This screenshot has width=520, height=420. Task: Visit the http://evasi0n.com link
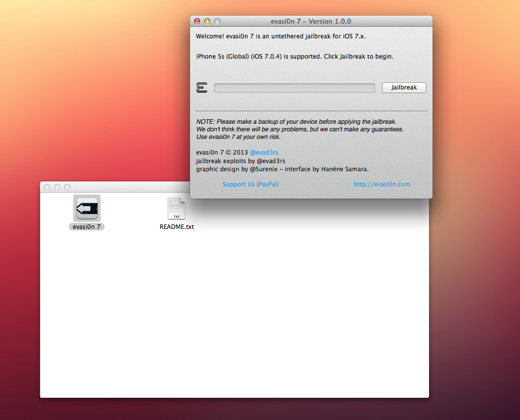[382, 184]
